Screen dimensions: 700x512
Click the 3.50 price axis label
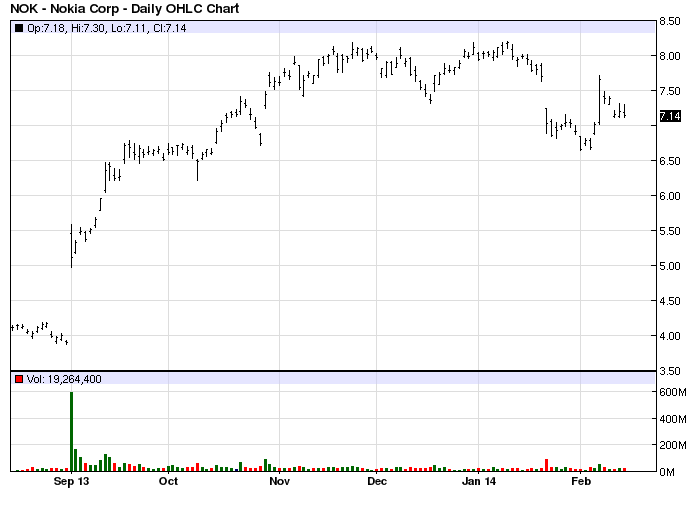(670, 371)
